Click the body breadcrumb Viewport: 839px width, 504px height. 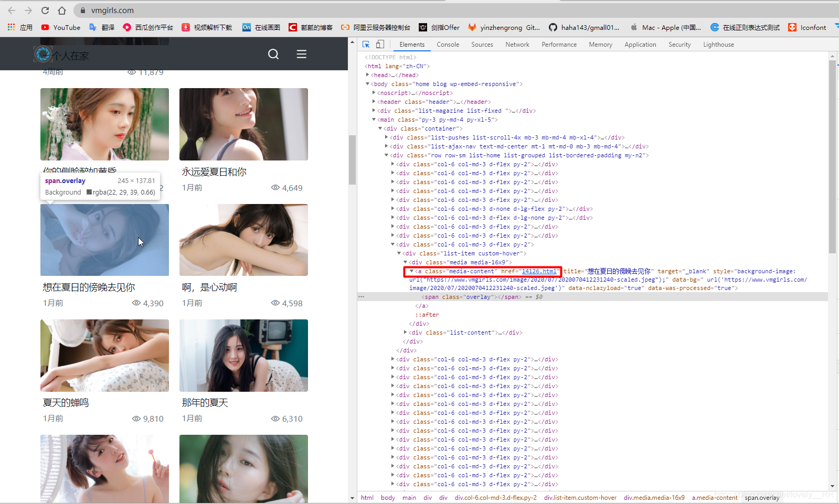point(388,498)
